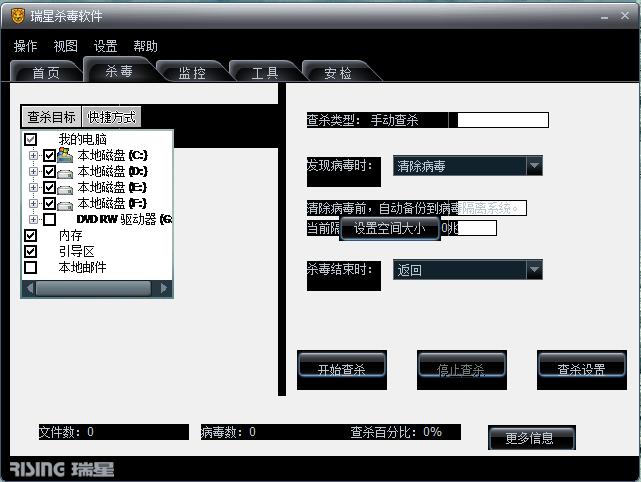Click the D: drive disk icon
This screenshot has width=641, height=482.
pyautogui.click(x=65, y=173)
